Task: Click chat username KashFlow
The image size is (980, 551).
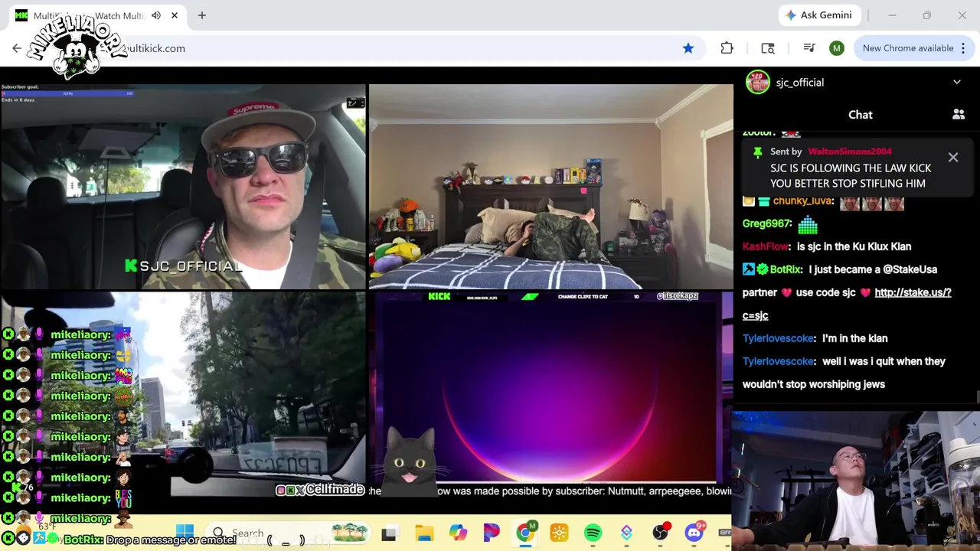Action: point(766,246)
